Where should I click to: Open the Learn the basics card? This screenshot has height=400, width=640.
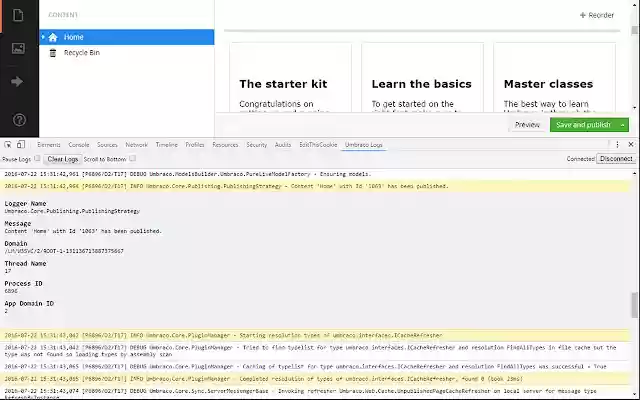coord(422,78)
